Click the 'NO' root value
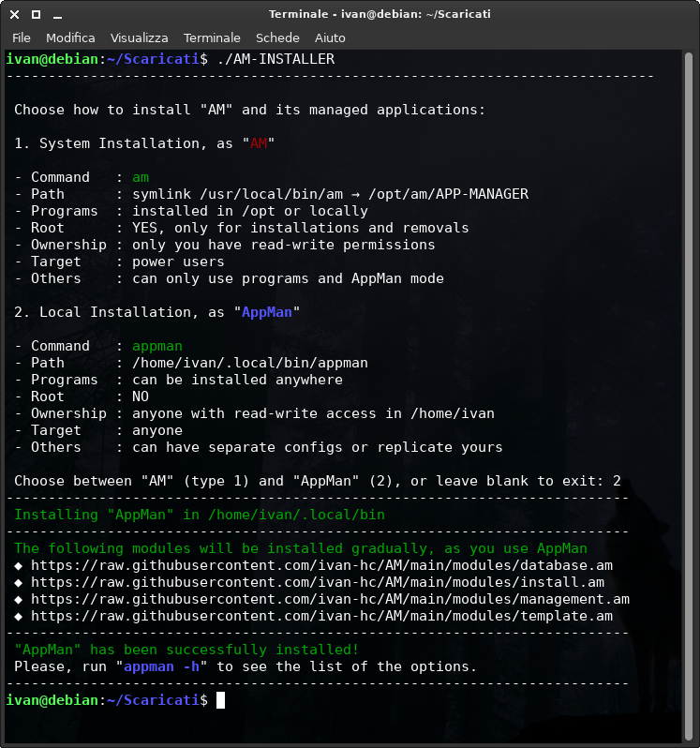 coord(141,396)
